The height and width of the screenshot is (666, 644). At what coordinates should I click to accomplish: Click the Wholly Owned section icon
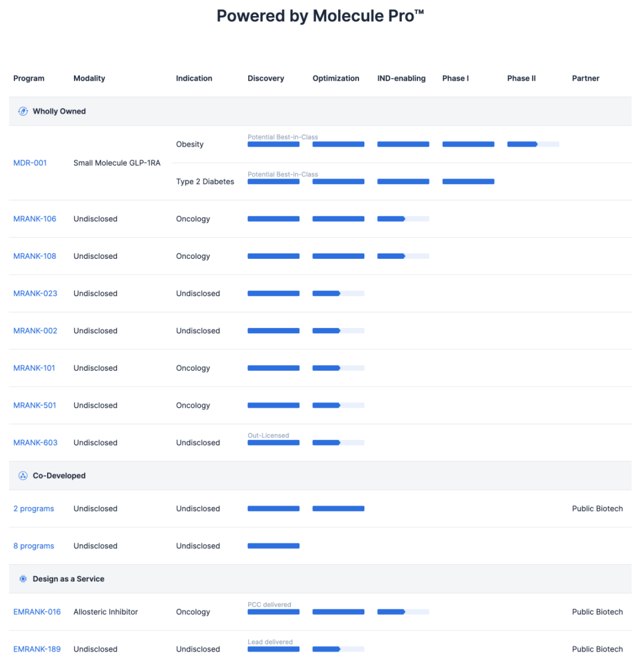pos(23,111)
